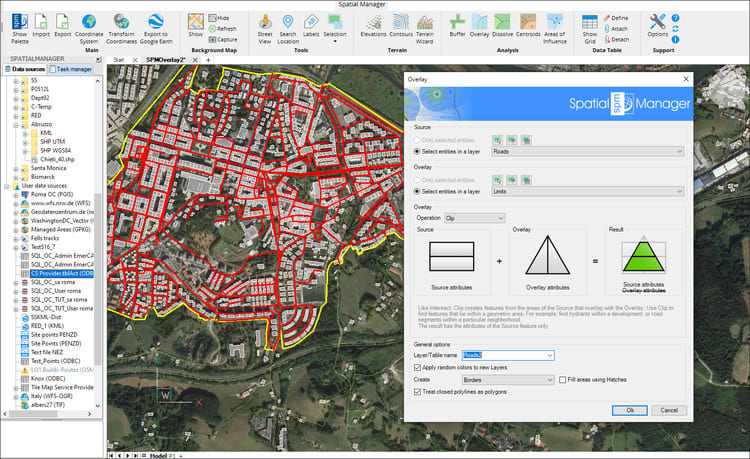Screen dimensions: 750x459
Task: Click the Export icon in the ribbon
Action: tap(62, 26)
